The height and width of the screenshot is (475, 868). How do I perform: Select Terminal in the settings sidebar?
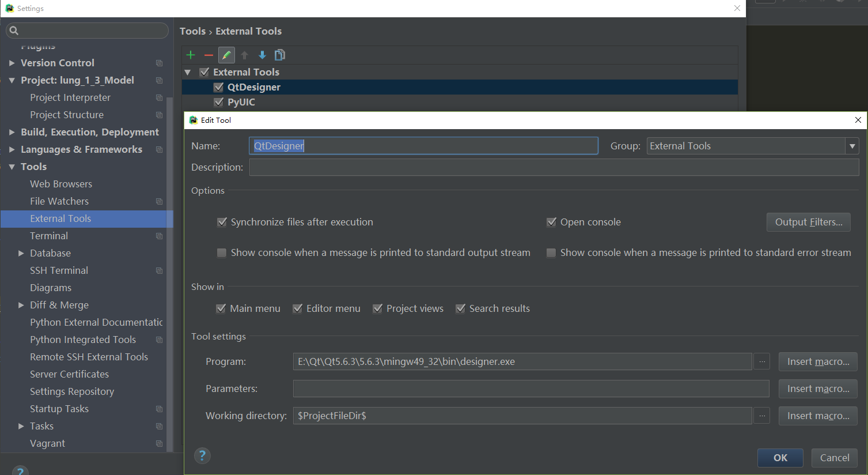(x=48, y=236)
